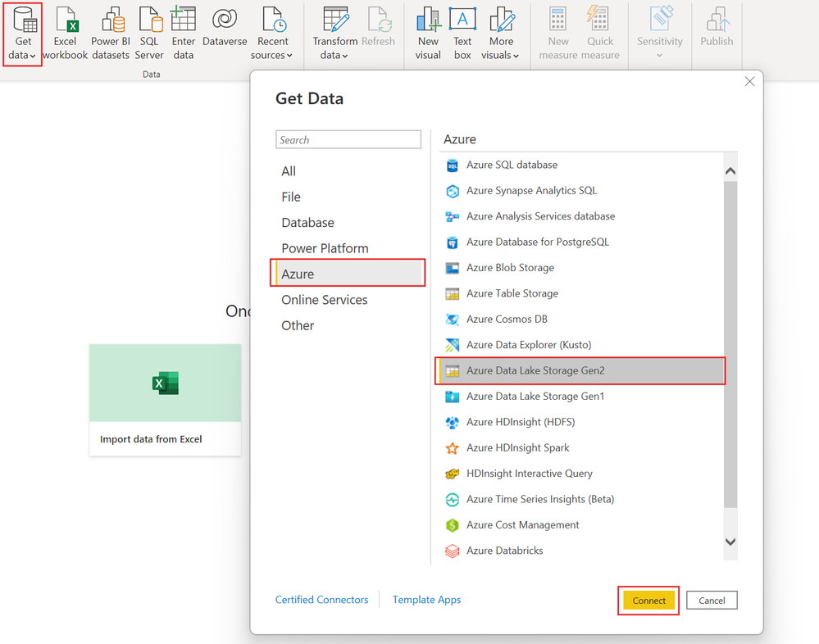Select the Power Platform category
Image resolution: width=819 pixels, height=644 pixels.
[325, 248]
